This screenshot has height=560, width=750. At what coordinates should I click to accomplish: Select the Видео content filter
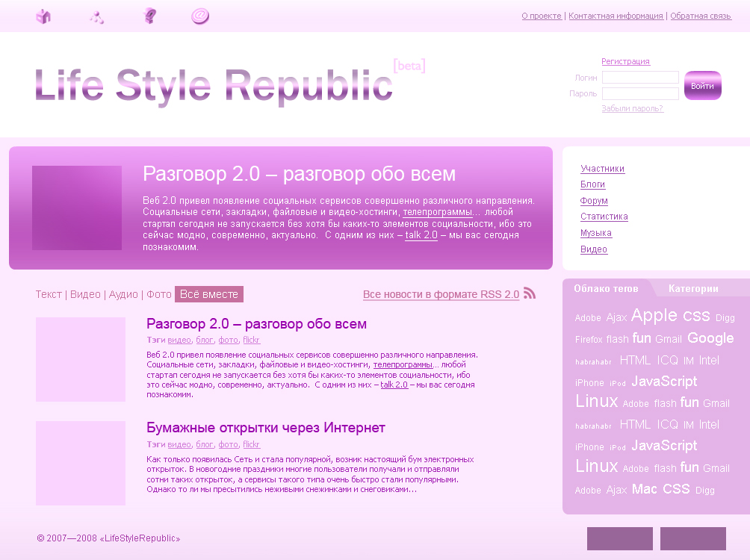coord(85,294)
